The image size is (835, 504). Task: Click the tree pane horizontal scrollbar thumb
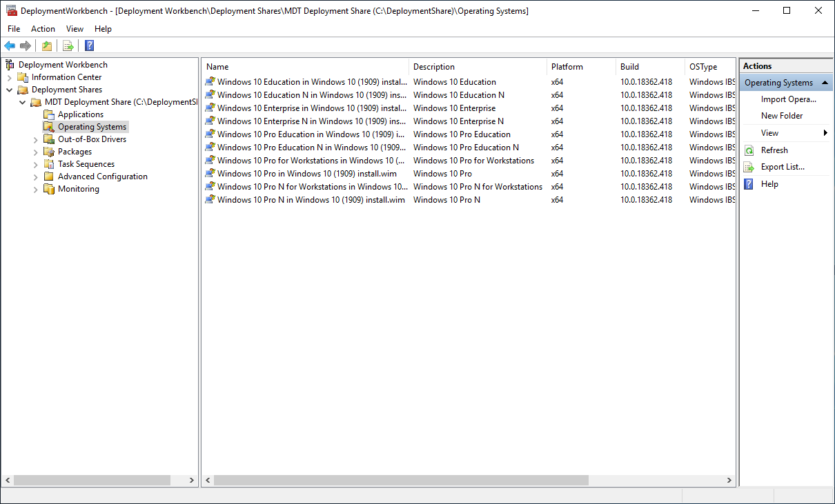(92, 480)
